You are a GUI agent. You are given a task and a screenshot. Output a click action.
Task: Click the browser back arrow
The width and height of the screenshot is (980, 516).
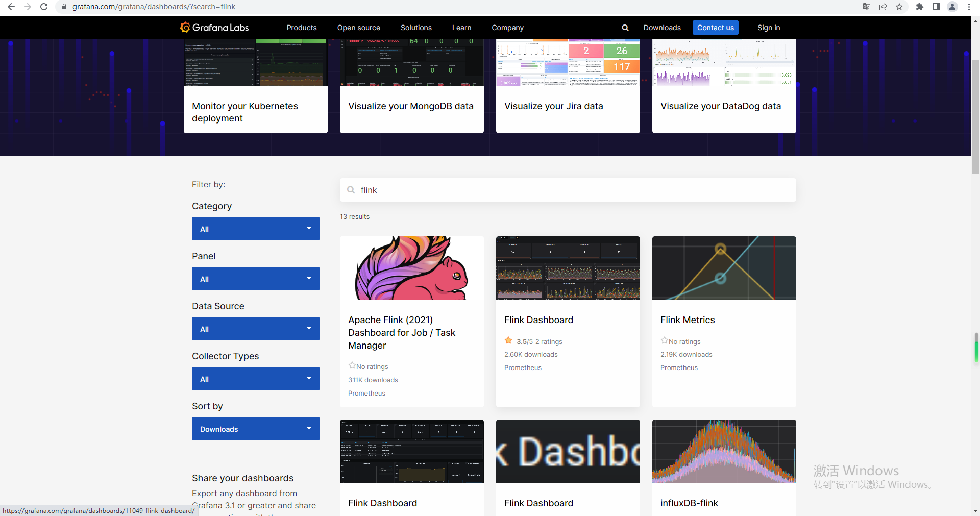[x=11, y=7]
